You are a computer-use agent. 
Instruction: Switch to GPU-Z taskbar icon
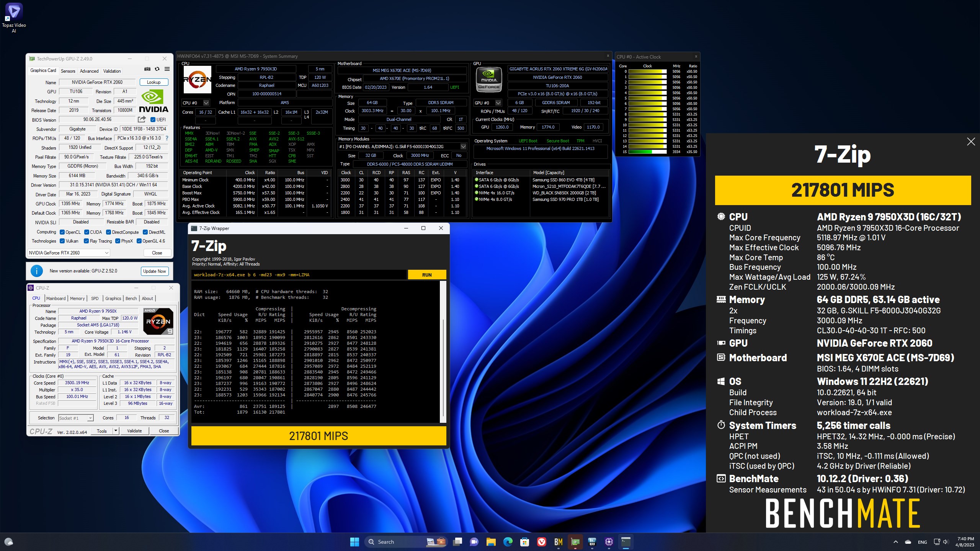[x=575, y=542]
